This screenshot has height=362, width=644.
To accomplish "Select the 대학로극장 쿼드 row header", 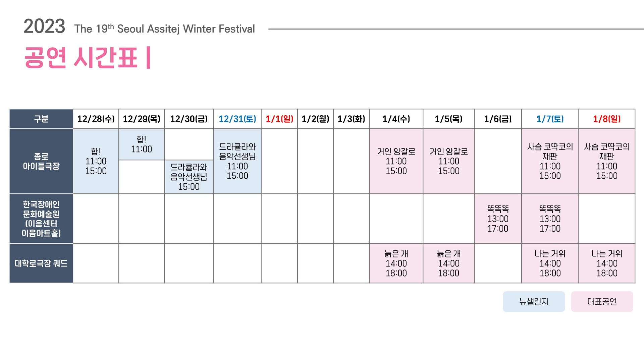I will [41, 263].
